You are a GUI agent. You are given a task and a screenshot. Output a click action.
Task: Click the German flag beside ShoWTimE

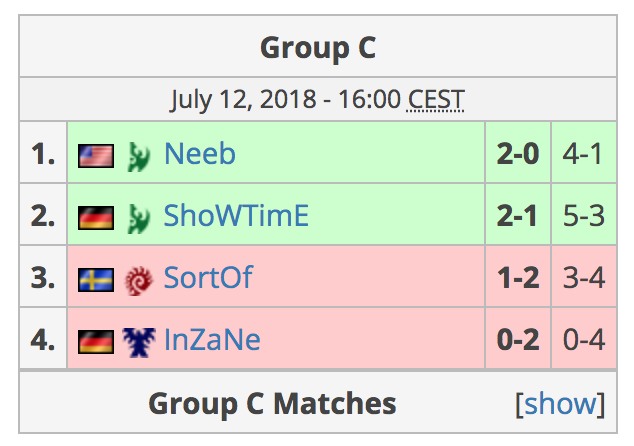point(96,218)
